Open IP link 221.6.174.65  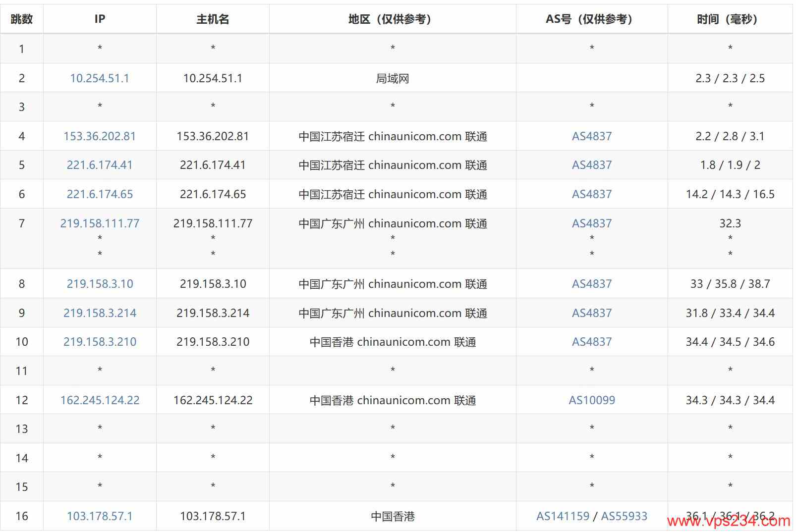point(100,194)
